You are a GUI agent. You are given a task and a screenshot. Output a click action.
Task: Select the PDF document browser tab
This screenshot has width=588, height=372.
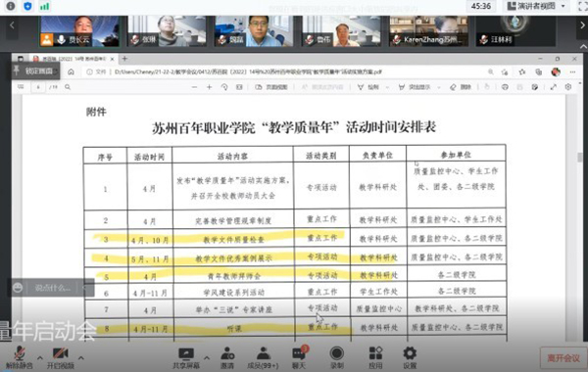pos(73,59)
